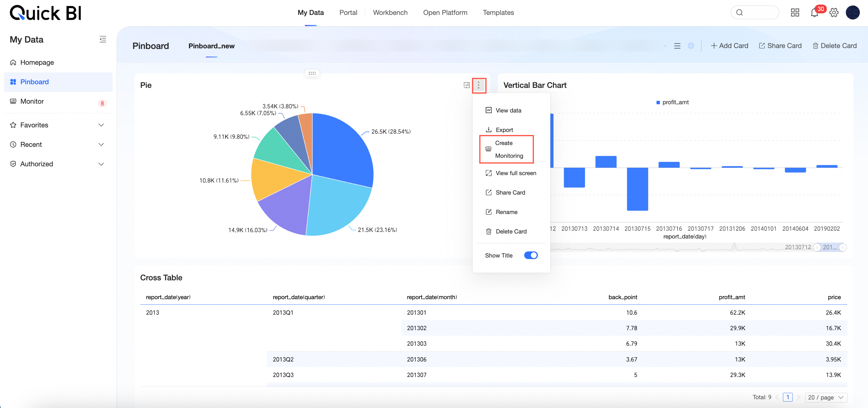Viewport: 868px width, 408px height.
Task: Collapse the My Data sidebar
Action: pos(103,39)
